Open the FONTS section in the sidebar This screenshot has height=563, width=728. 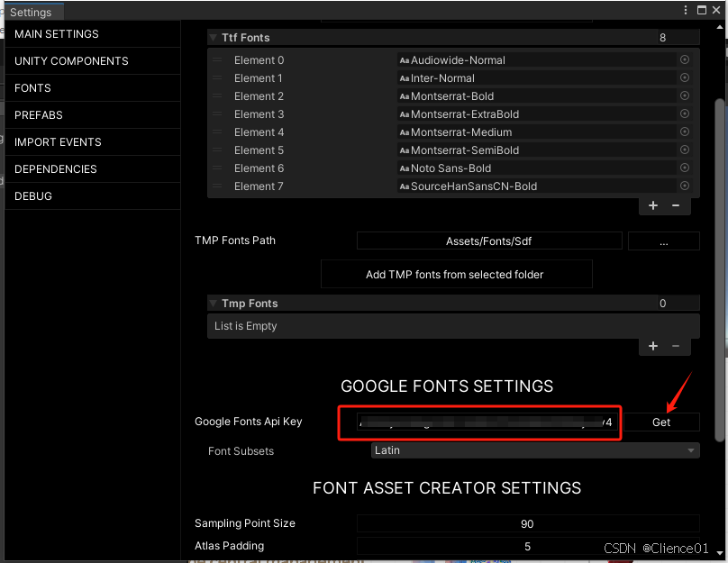click(92, 87)
